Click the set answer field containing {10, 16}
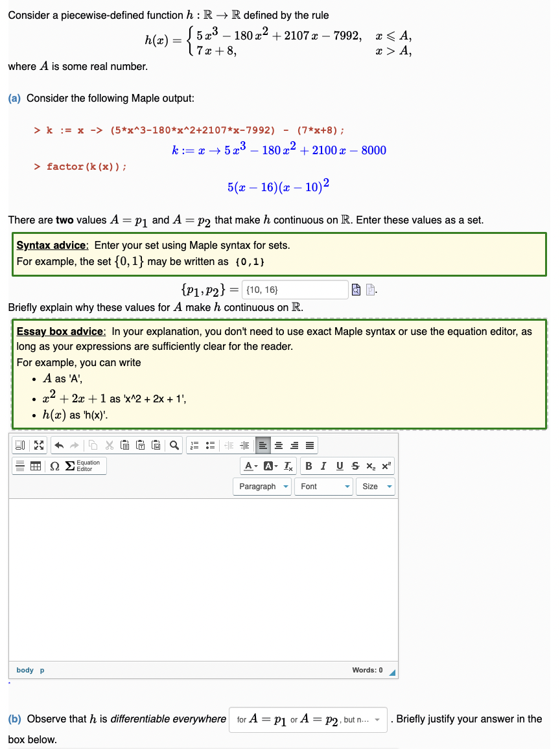Viewport: 560px width, 749px height. [295, 290]
